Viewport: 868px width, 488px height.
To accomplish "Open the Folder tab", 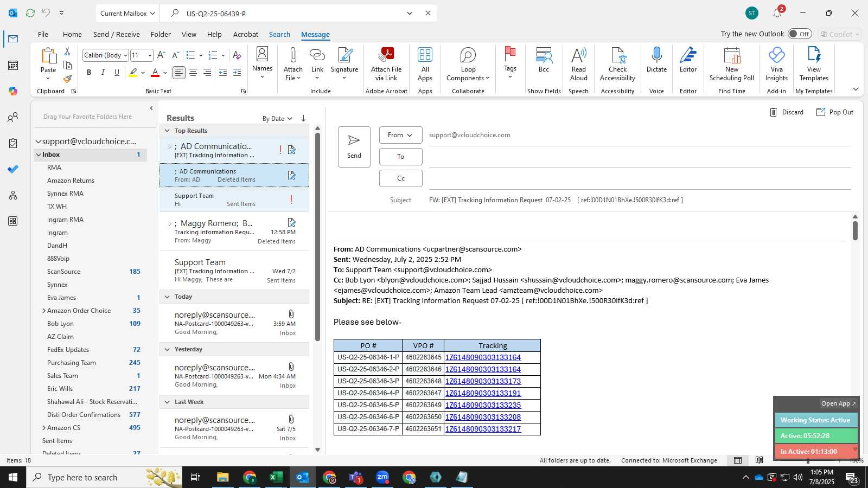I will [x=161, y=34].
